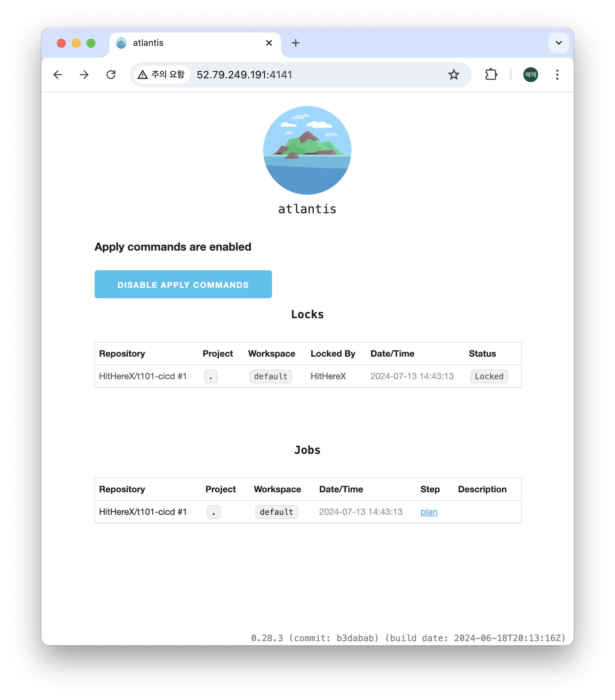Click HitHereX/t101-cicd #1 in Jobs table
615x700 pixels.
143,512
